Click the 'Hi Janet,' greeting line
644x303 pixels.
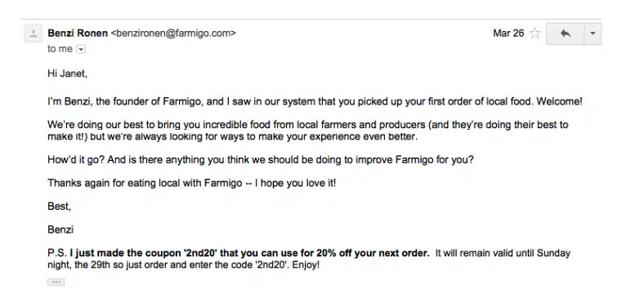coord(67,74)
